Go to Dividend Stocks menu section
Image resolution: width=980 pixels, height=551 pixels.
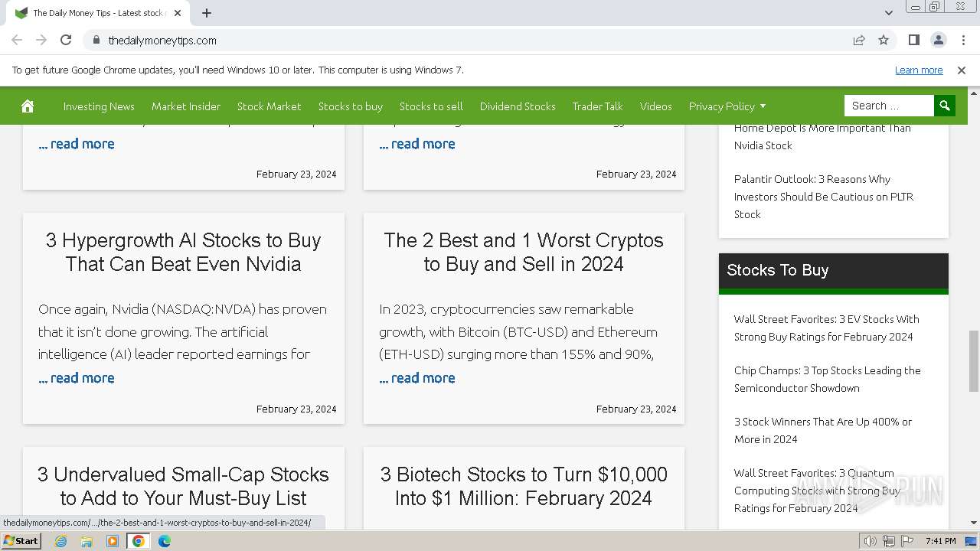pyautogui.click(x=518, y=106)
